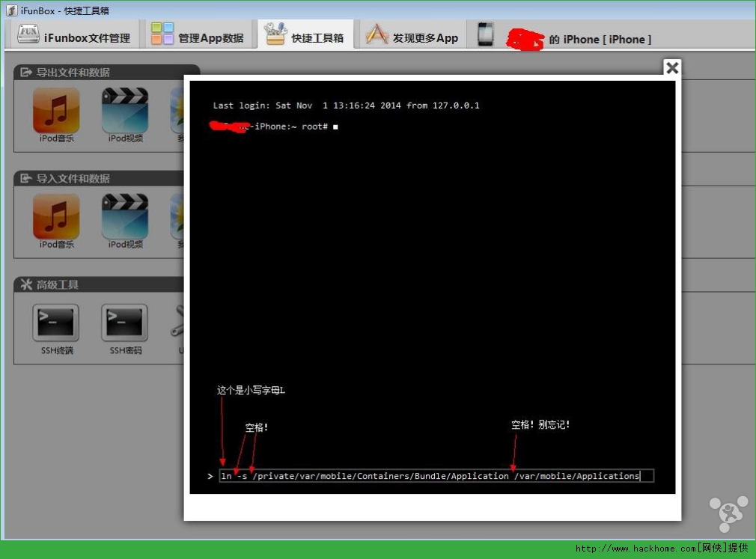Click the iPod音乐 icon under 导入文件和数据
Image resolution: width=756 pixels, height=559 pixels.
click(x=56, y=222)
